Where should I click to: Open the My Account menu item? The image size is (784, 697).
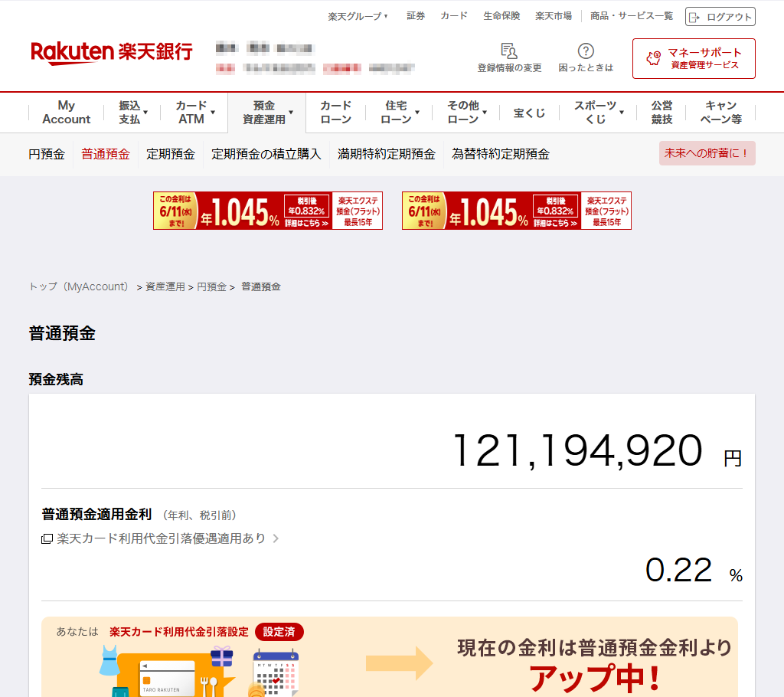click(67, 113)
